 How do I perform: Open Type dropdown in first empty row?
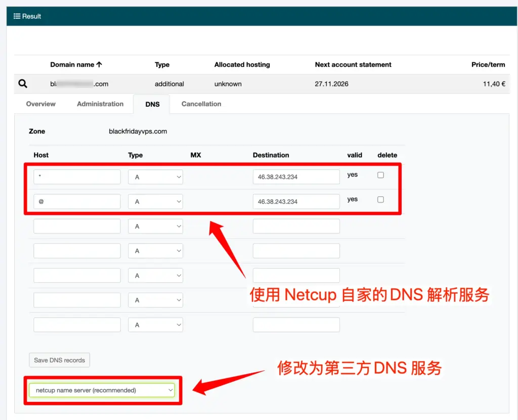click(155, 226)
